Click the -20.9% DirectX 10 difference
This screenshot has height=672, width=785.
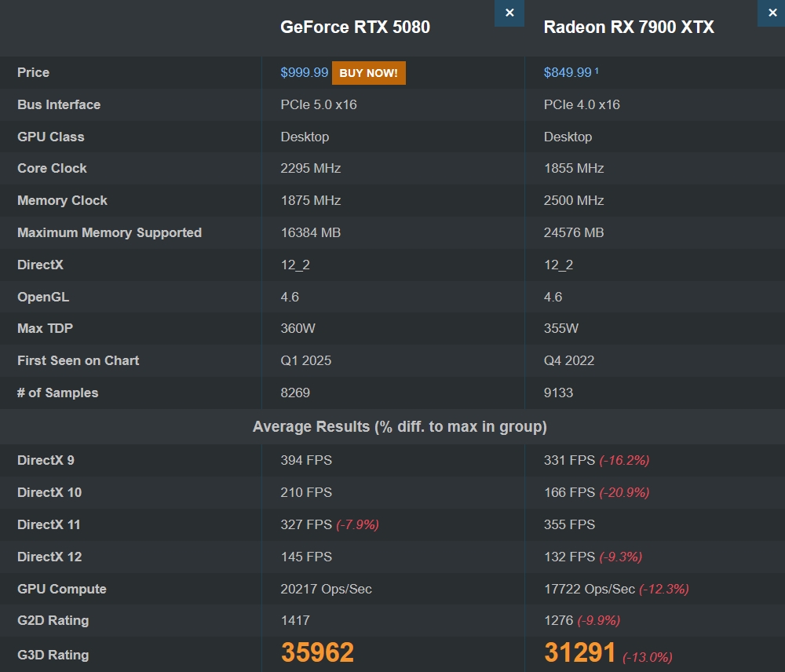(624, 492)
